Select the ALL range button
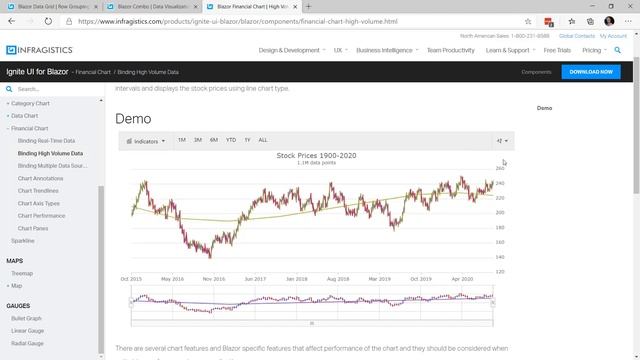The width and height of the screenshot is (640, 360). point(262,140)
